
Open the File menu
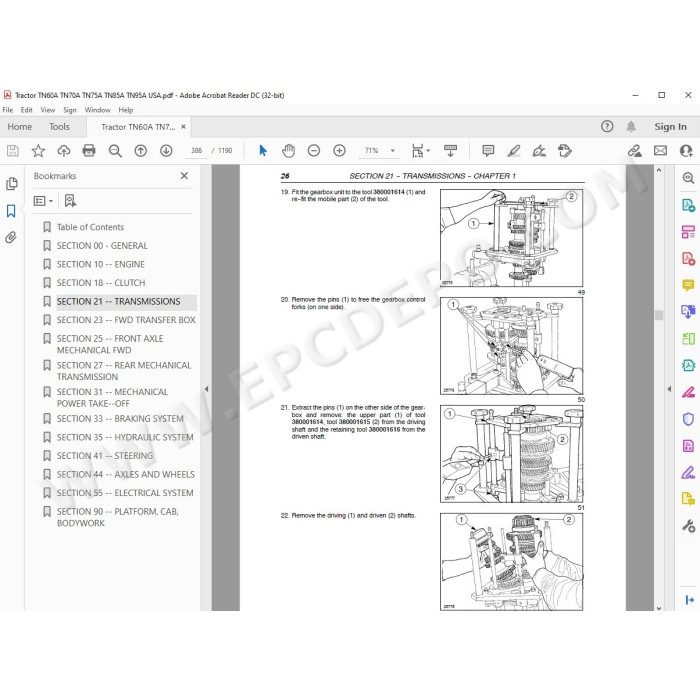[x=8, y=110]
